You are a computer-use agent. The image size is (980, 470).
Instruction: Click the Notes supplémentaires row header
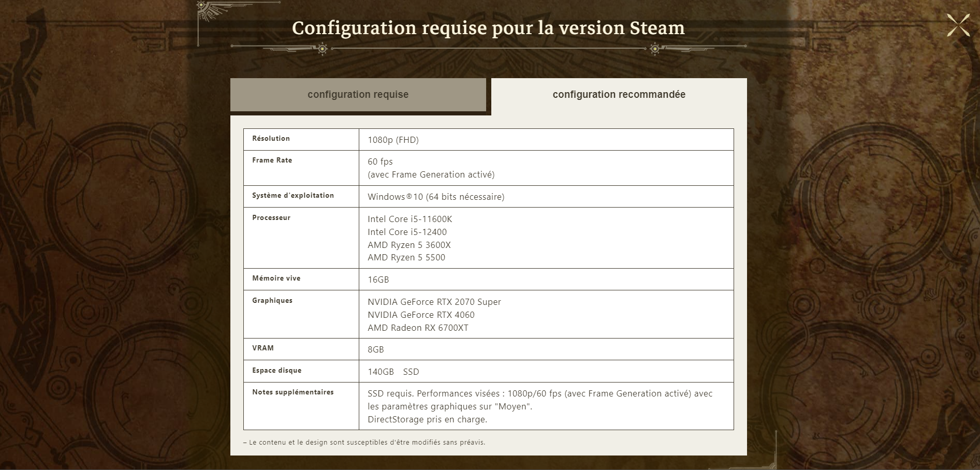(x=292, y=392)
